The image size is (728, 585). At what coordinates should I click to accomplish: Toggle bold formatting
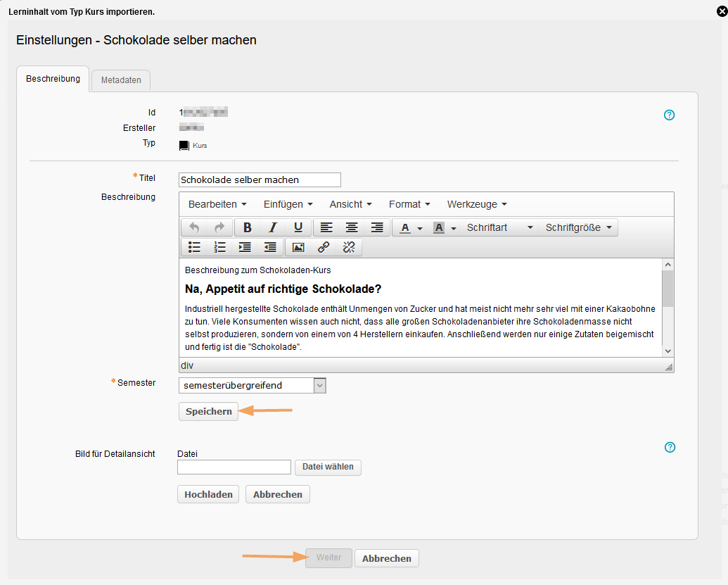[x=248, y=227]
